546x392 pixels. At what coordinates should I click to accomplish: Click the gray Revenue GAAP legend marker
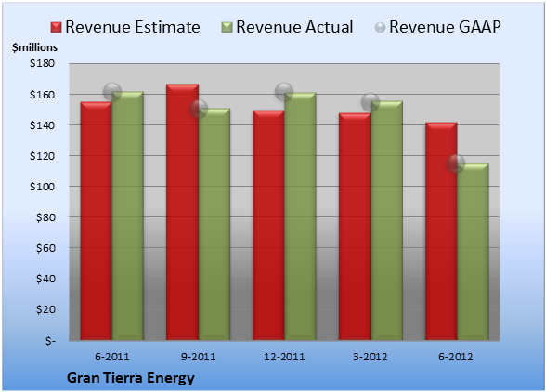pyautogui.click(x=381, y=28)
